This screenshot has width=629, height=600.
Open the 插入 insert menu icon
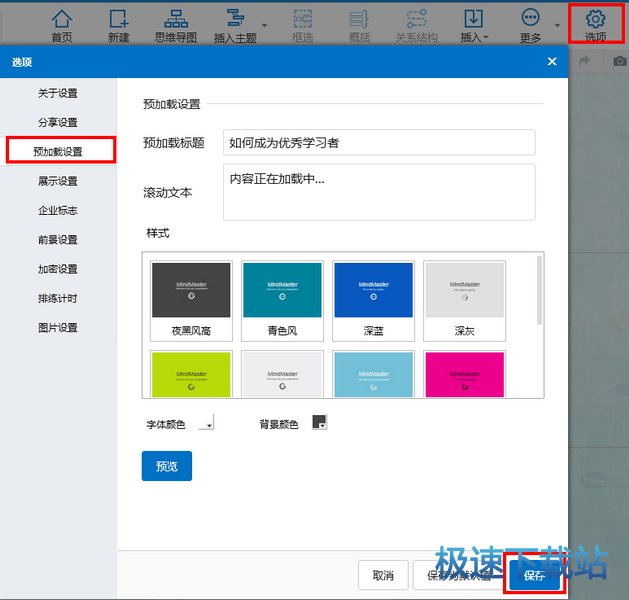[474, 25]
